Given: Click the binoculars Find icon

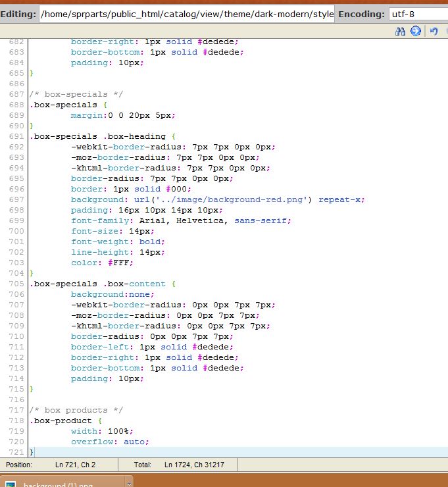Looking at the screenshot, I should click(400, 31).
